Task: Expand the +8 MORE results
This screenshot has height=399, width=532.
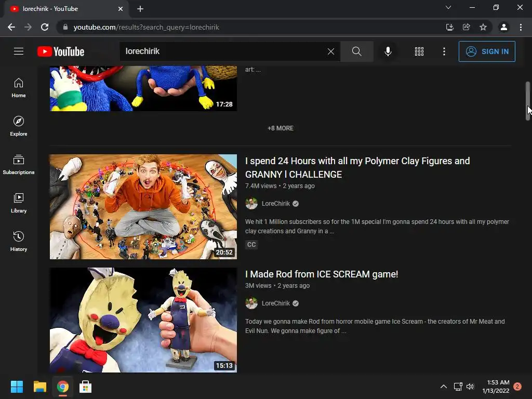Action: (281, 128)
